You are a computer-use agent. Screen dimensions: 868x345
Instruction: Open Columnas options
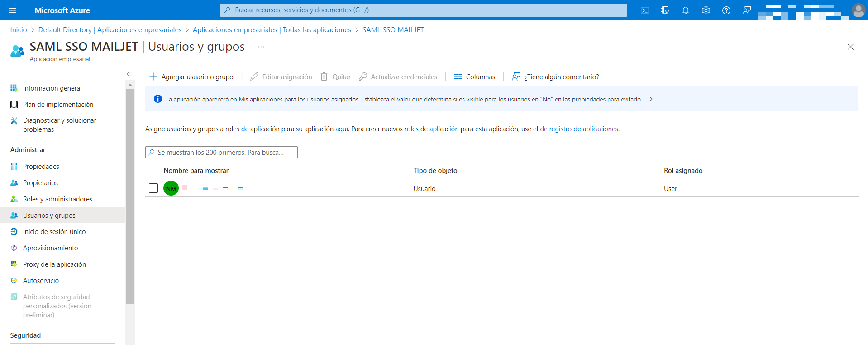474,77
